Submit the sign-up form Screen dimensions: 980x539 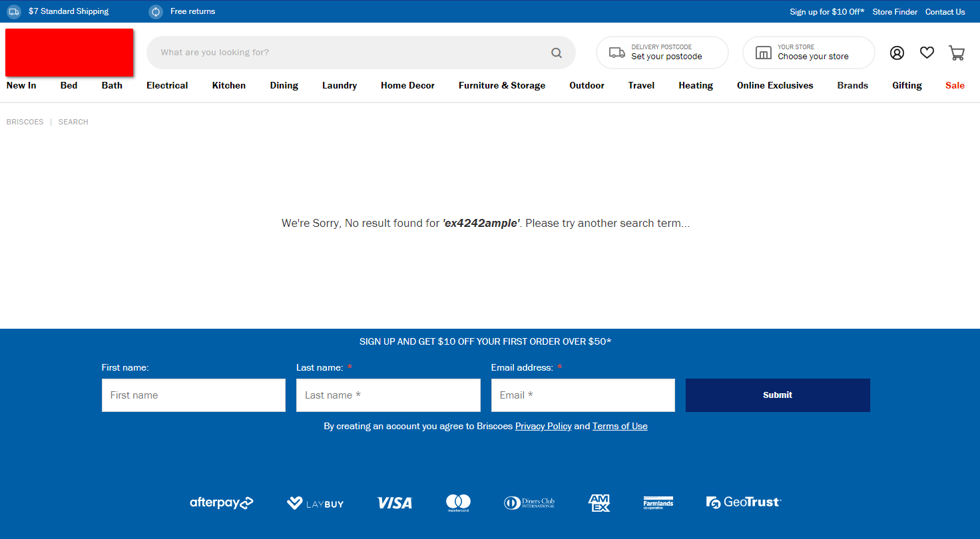[778, 395]
